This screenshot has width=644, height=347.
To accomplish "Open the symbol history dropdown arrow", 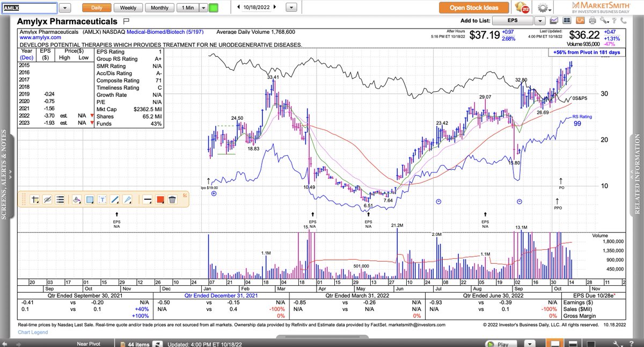I will [x=65, y=8].
